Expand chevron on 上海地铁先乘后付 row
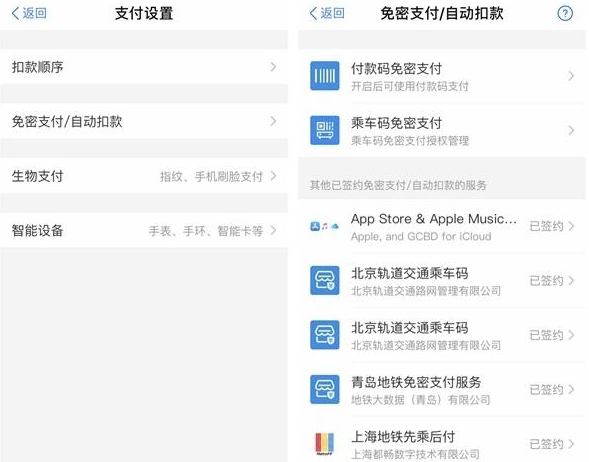The image size is (589, 462). 571,444
